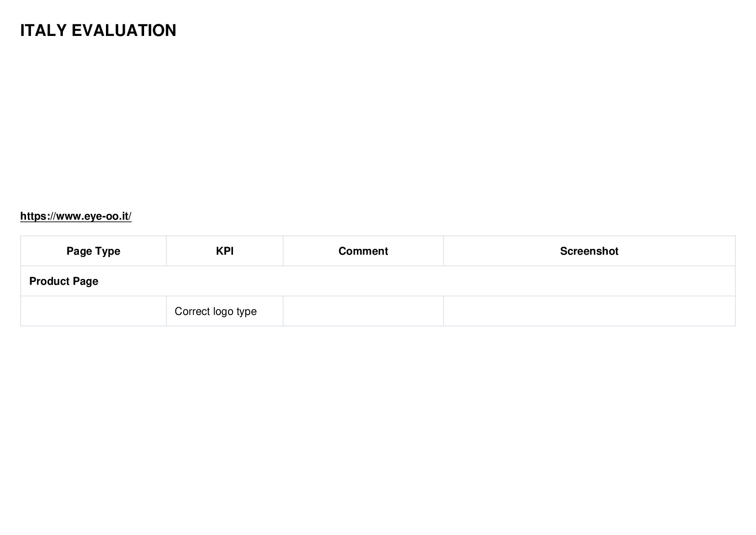Click the empty Comment cell in the last row
Image resolution: width=756 pixels, height=535 pixels.
363,311
